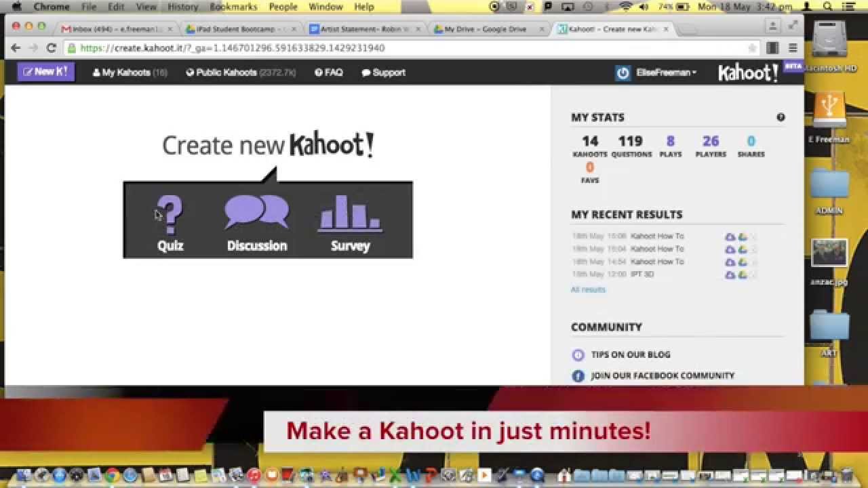This screenshot has width=868, height=488.
Task: Open the All results link
Action: (x=588, y=289)
